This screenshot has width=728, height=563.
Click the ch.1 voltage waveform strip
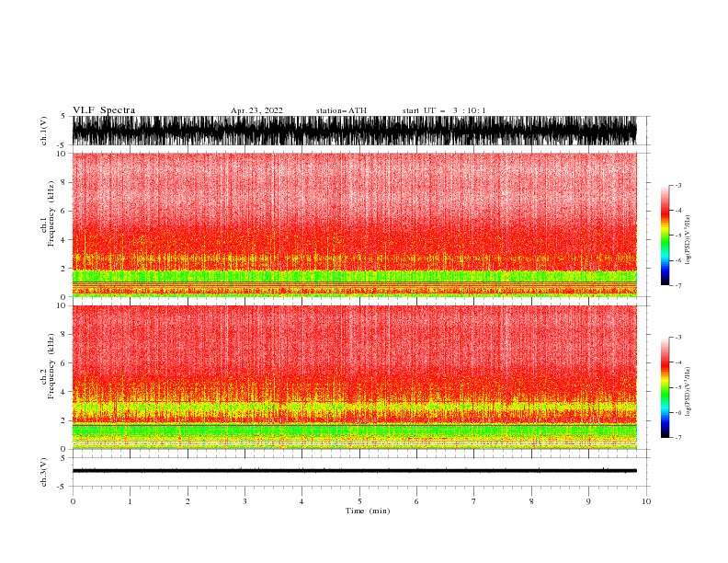[354, 131]
